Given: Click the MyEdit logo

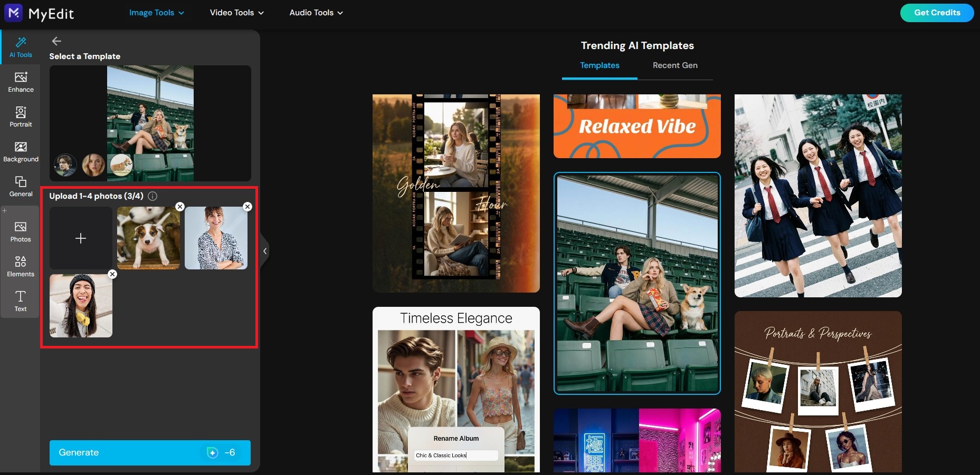Looking at the screenshot, I should [x=39, y=13].
